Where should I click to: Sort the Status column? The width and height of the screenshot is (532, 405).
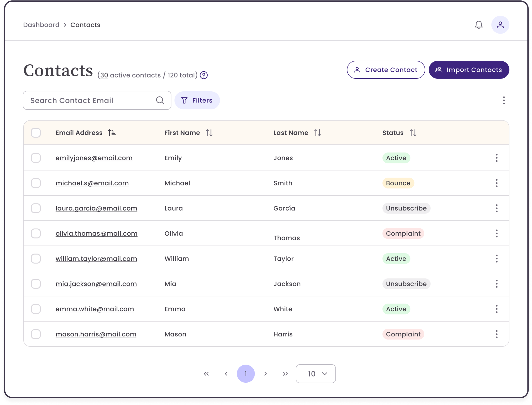click(x=413, y=132)
